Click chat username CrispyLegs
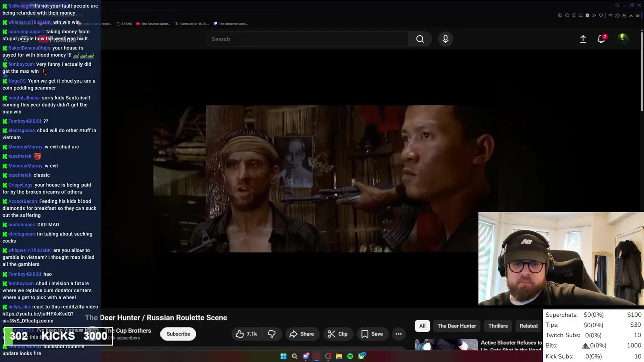Viewport: 644px width, 362px height. pyautogui.click(x=20, y=185)
